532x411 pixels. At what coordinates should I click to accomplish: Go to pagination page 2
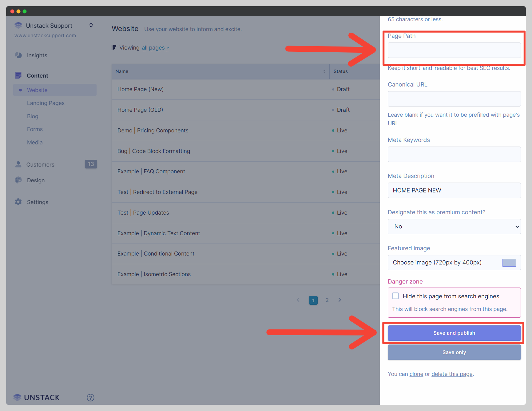click(327, 300)
